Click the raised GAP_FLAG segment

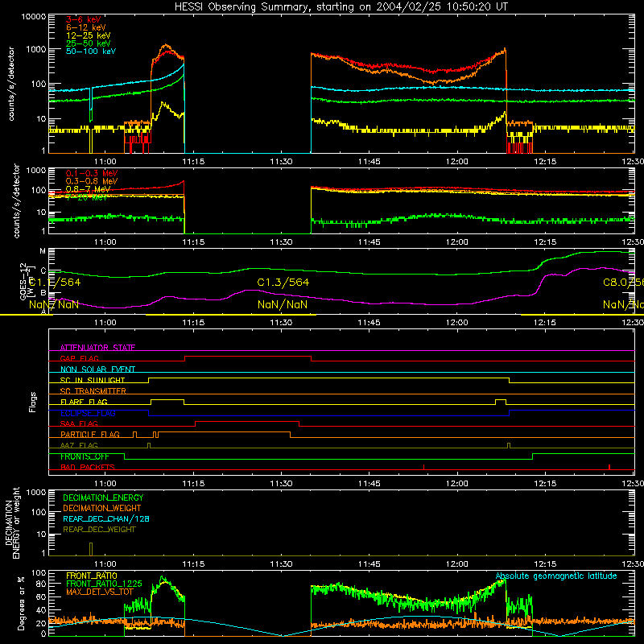pos(248,357)
